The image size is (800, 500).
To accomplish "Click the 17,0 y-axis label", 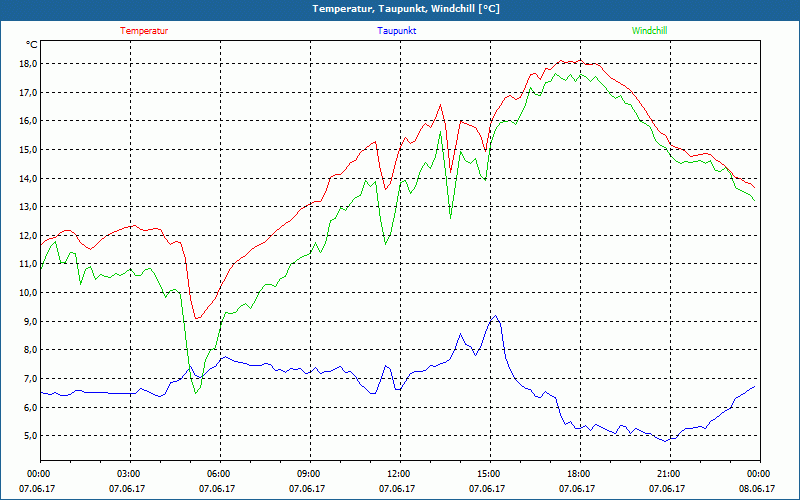I will pos(28,92).
